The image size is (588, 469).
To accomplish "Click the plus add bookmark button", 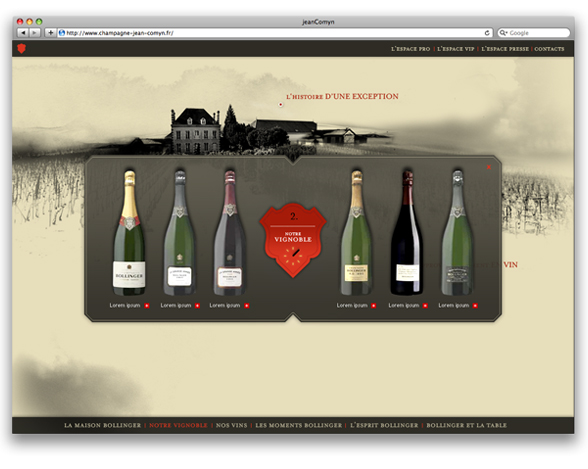I will click(x=50, y=33).
